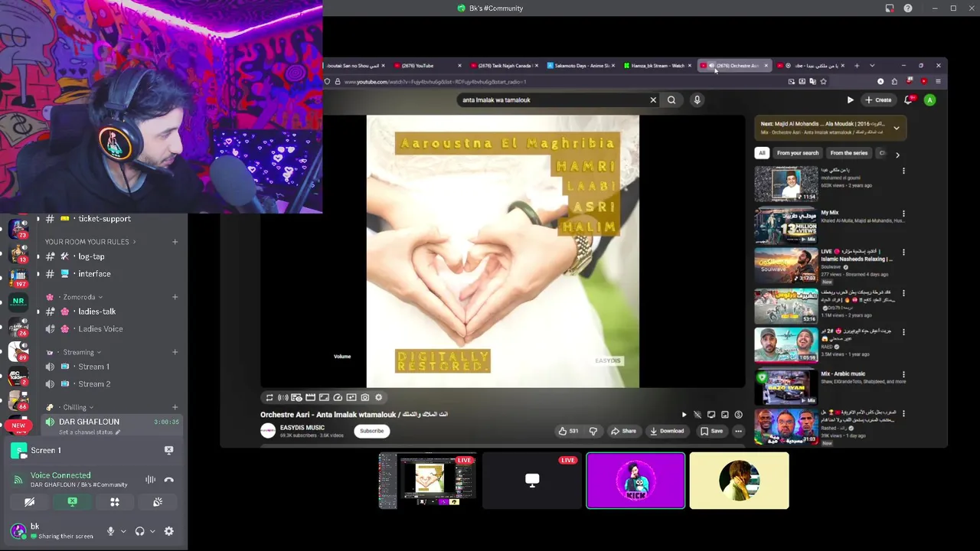Open Discord help question-mark icon
The height and width of the screenshot is (551, 980).
908,8
